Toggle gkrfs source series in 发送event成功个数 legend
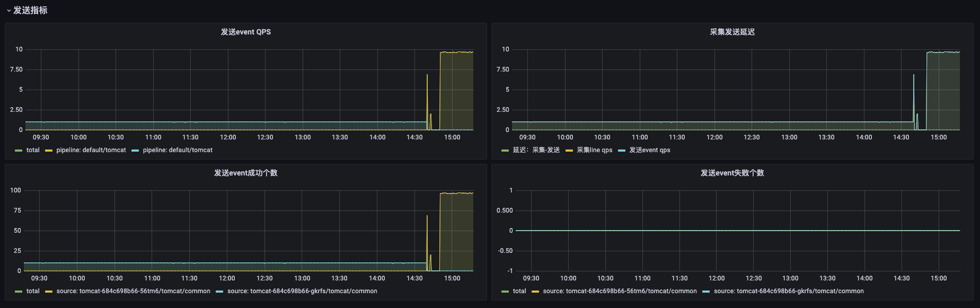 point(302,291)
